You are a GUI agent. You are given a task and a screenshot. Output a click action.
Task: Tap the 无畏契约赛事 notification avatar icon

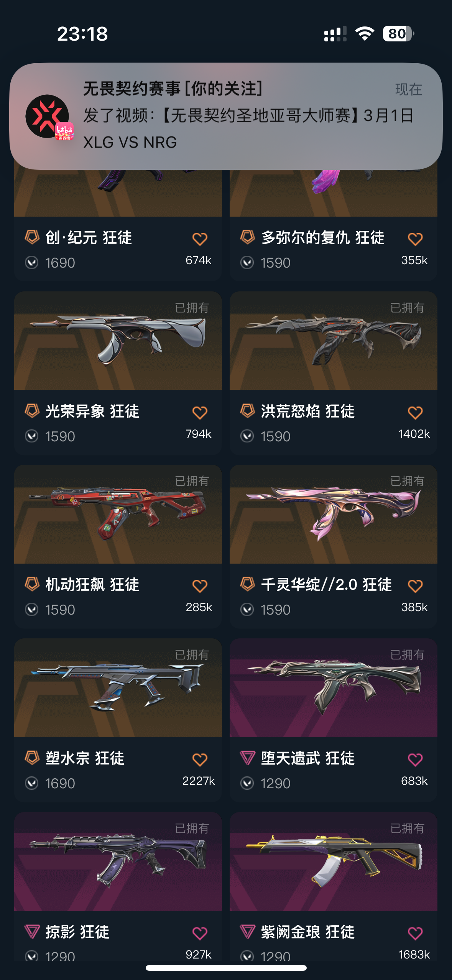48,117
